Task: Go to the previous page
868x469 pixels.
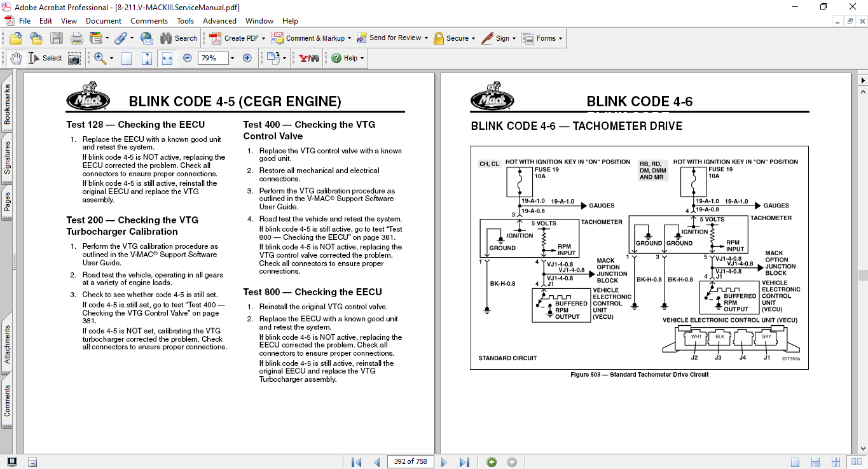Action: (x=376, y=462)
